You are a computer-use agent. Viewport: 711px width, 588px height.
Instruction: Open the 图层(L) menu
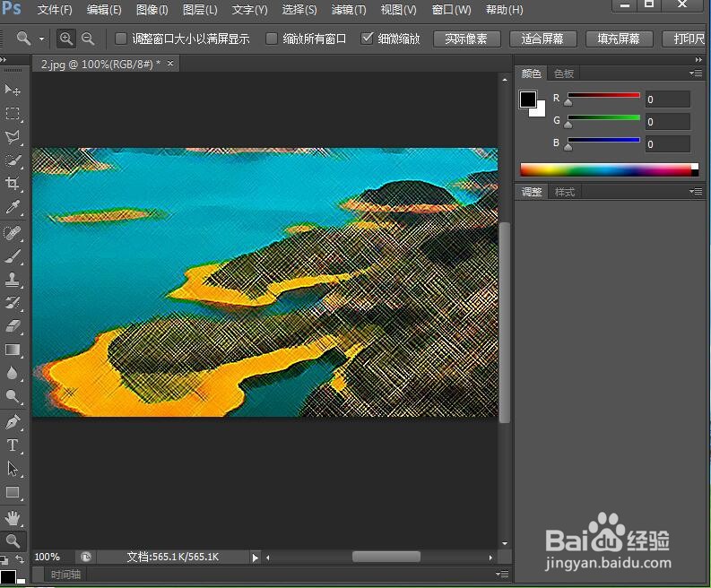pyautogui.click(x=200, y=10)
